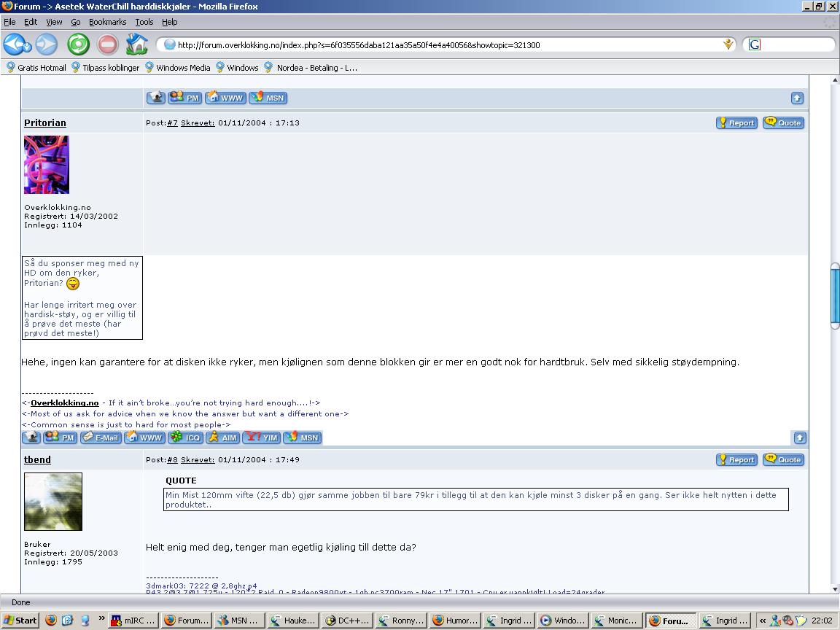Open the Windows Media bookmark
This screenshot has height=630, width=840.
coord(177,68)
